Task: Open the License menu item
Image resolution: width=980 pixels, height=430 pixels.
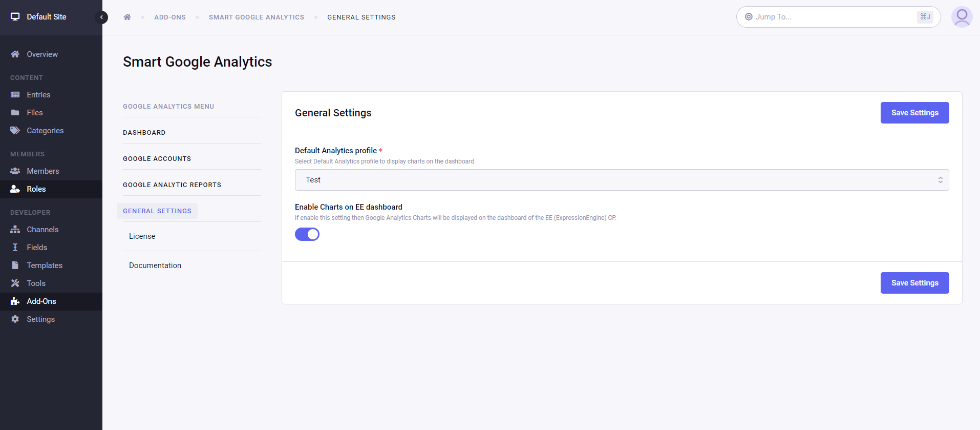Action: coord(142,236)
